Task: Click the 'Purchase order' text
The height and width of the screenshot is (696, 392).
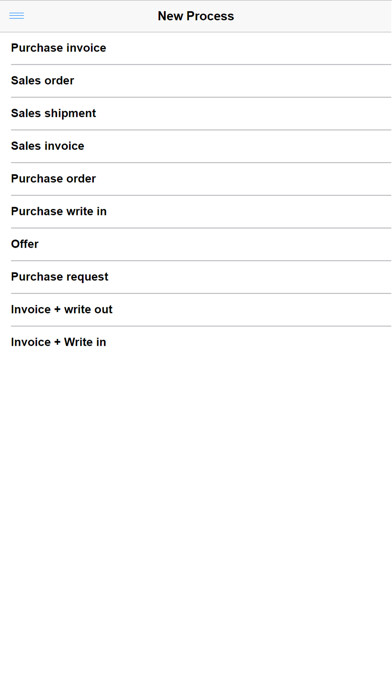Action: [53, 179]
